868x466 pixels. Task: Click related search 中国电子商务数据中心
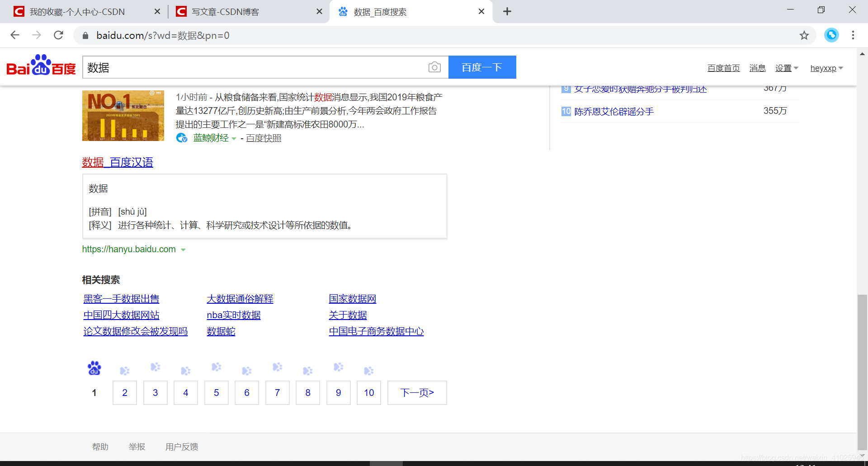pyautogui.click(x=376, y=331)
